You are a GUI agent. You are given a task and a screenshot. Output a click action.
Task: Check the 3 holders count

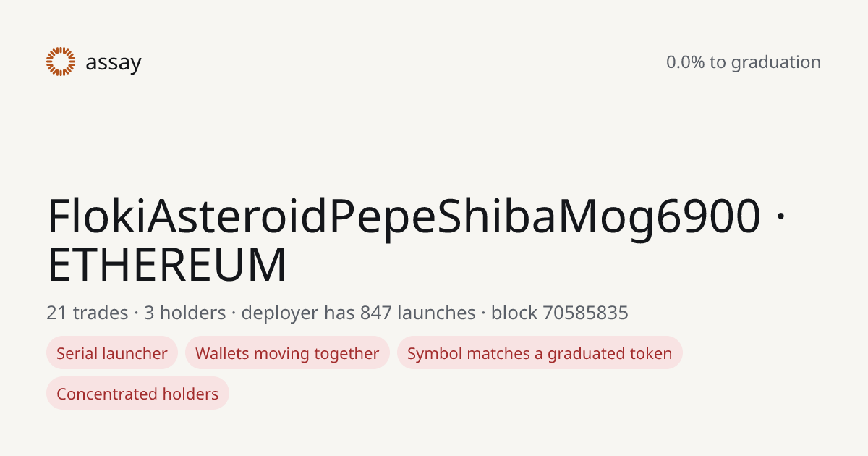coord(184,313)
